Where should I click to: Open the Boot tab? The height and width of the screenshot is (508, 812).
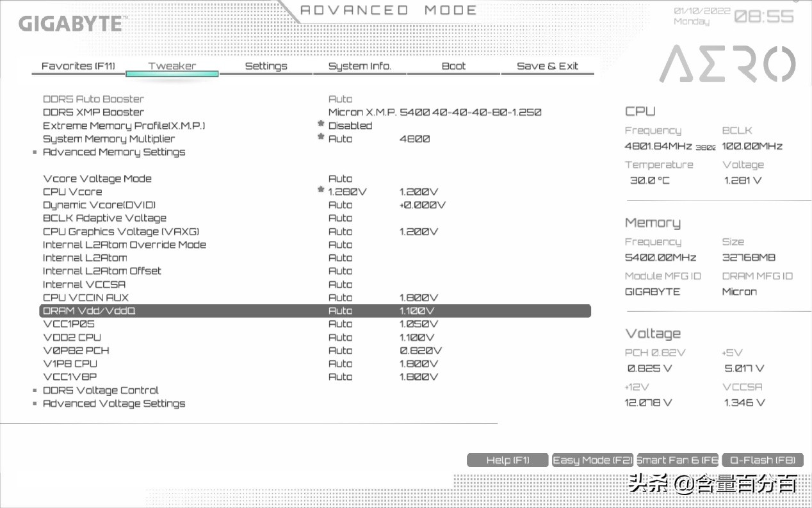tap(453, 66)
